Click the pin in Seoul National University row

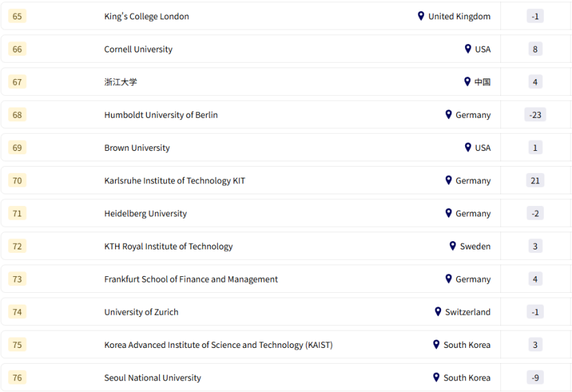click(436, 378)
